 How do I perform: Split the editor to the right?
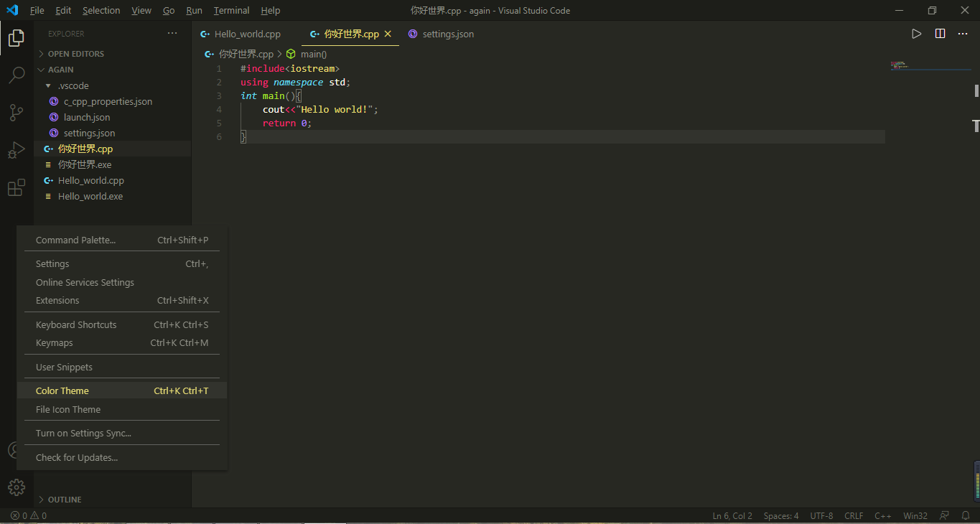[940, 34]
